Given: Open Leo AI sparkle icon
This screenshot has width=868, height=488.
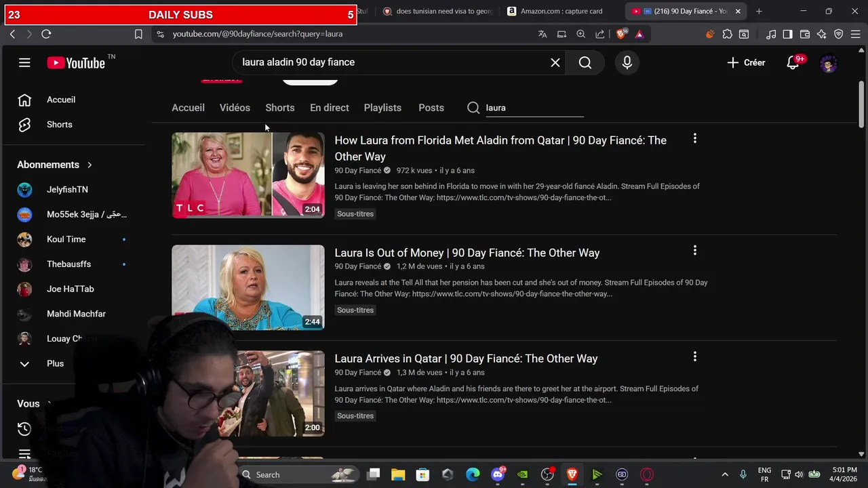Looking at the screenshot, I should pos(821,34).
